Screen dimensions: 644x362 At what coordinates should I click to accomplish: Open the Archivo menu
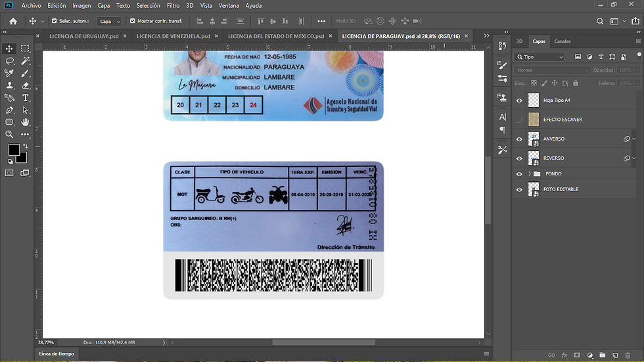coord(32,6)
